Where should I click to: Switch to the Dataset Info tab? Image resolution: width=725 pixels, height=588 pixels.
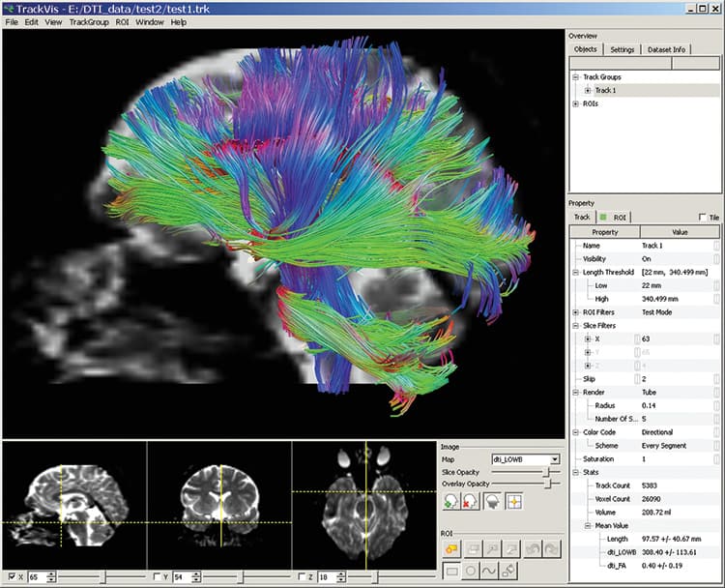(666, 49)
